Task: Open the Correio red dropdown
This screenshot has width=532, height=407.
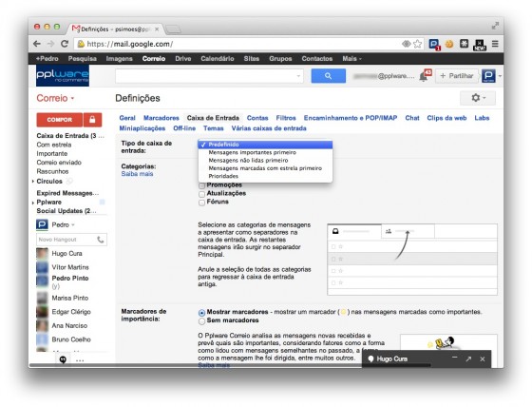Action: 55,98
